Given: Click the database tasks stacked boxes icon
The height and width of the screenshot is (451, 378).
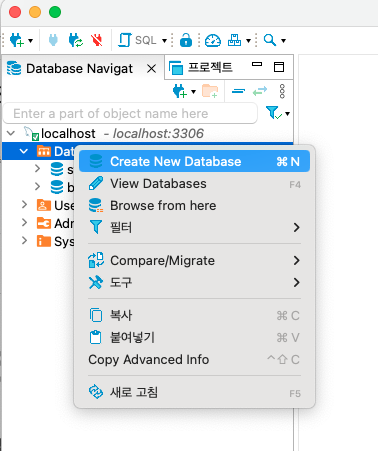Looking at the screenshot, I should [234, 40].
